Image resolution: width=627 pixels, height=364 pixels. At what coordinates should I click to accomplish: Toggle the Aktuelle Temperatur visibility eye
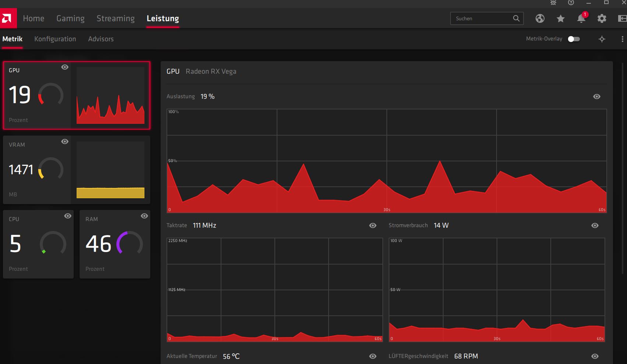373,356
